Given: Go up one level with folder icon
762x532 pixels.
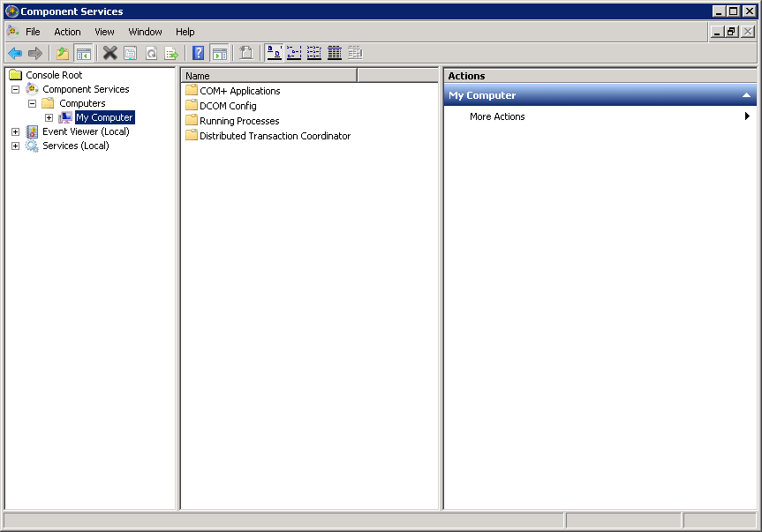Looking at the screenshot, I should pyautogui.click(x=63, y=53).
